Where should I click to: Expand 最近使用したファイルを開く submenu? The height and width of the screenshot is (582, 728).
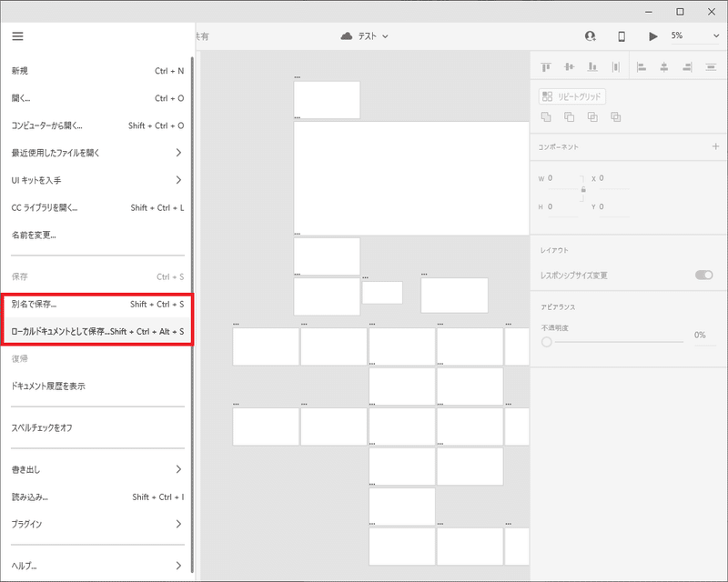tap(97, 153)
